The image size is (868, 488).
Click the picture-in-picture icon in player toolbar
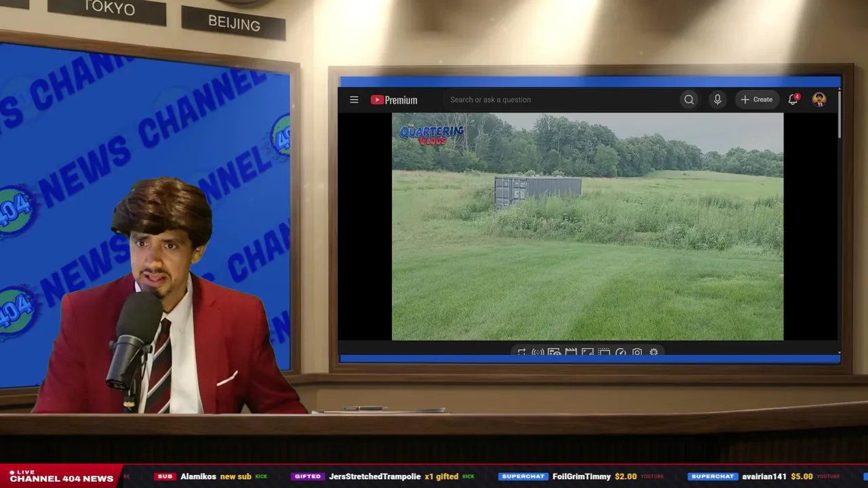554,352
